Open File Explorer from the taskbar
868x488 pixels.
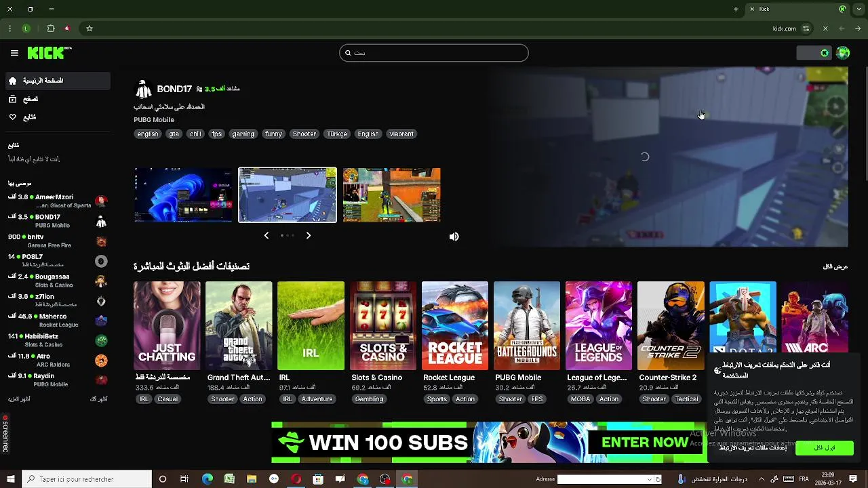(x=252, y=479)
